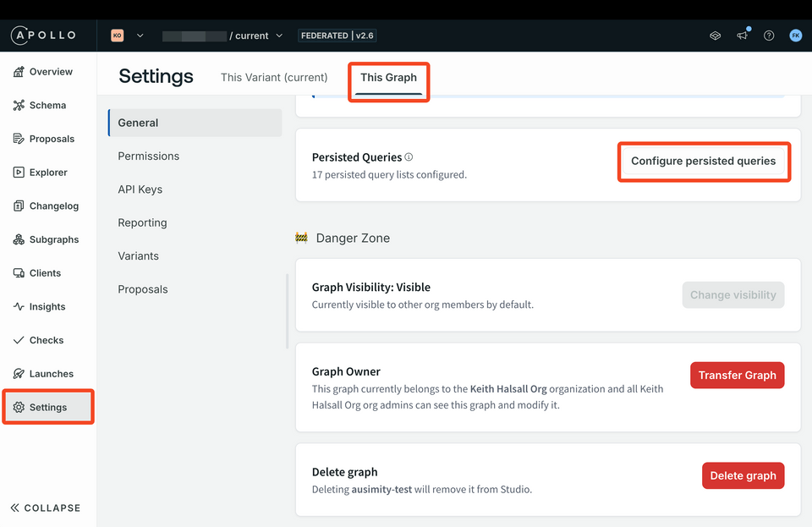Select the This Graph tab

[388, 77]
